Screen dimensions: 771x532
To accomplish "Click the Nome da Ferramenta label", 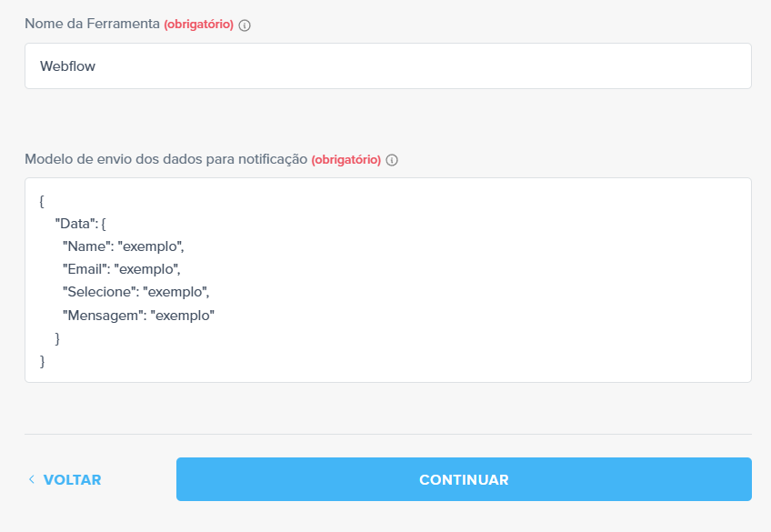I will tap(92, 25).
